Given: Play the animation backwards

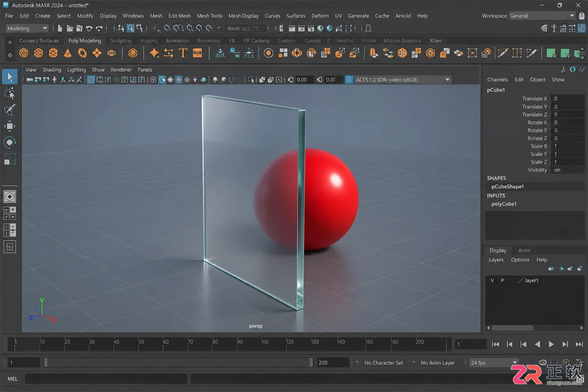Looking at the screenshot, I should 537,344.
